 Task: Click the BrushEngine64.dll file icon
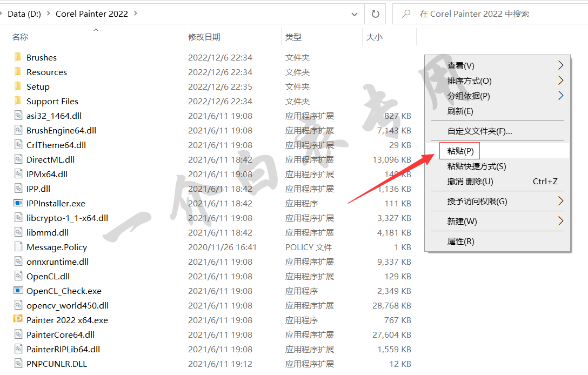coord(18,130)
